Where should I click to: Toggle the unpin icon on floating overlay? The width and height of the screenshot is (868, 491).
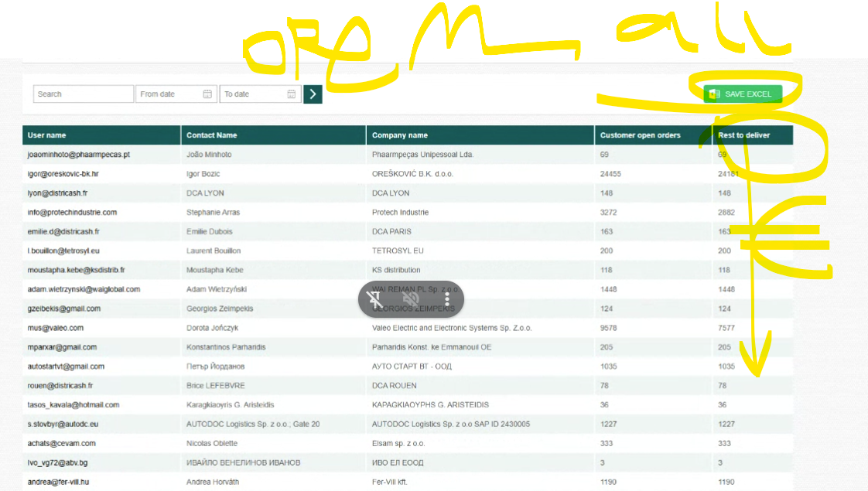coord(375,299)
